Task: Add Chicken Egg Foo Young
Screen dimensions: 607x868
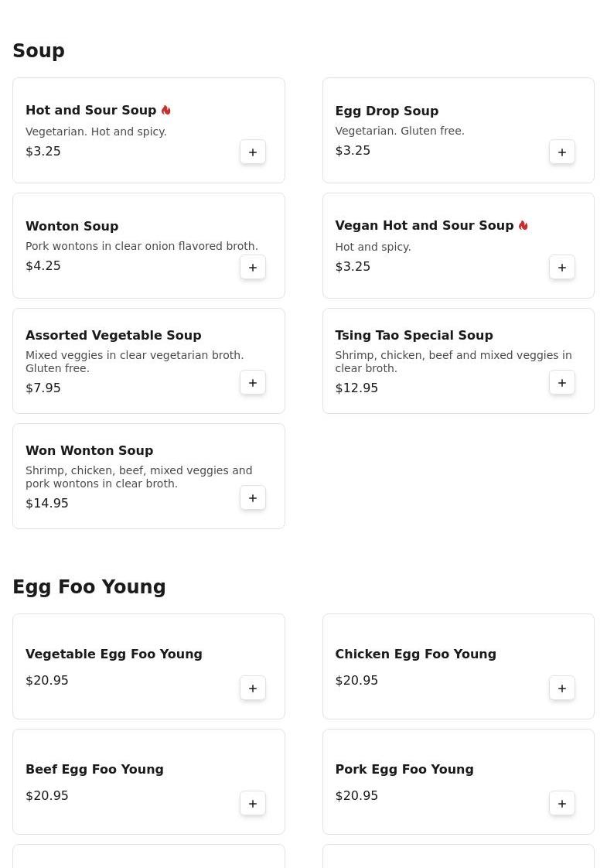Action: click(x=562, y=689)
